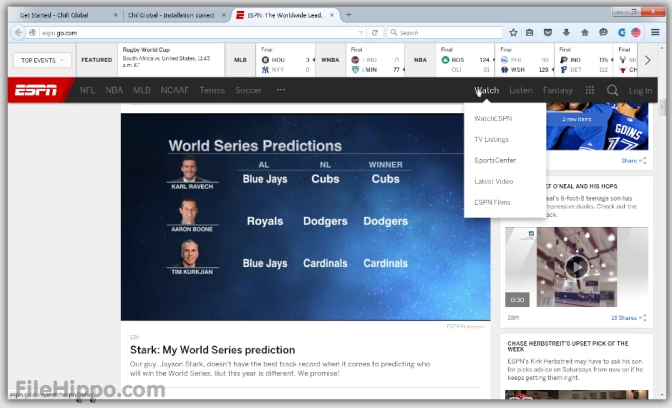Open the IND vs MIN WNBA score
This screenshot has width=672, height=408.
point(375,60)
